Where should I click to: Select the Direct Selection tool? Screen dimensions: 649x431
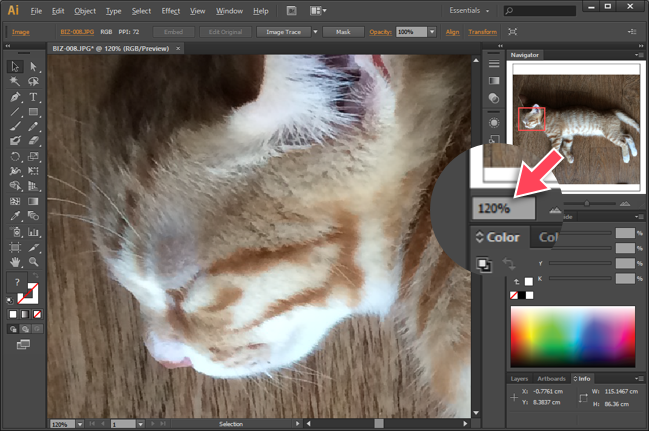[x=34, y=67]
